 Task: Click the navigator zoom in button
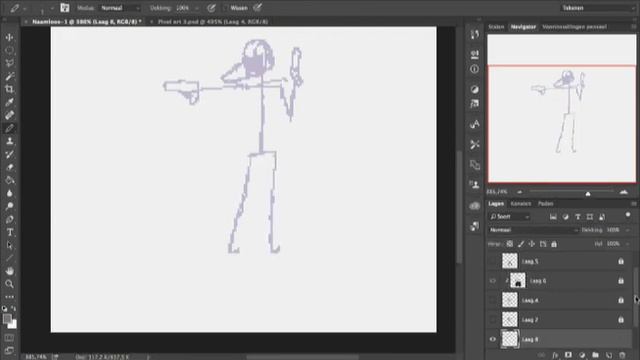(x=624, y=192)
